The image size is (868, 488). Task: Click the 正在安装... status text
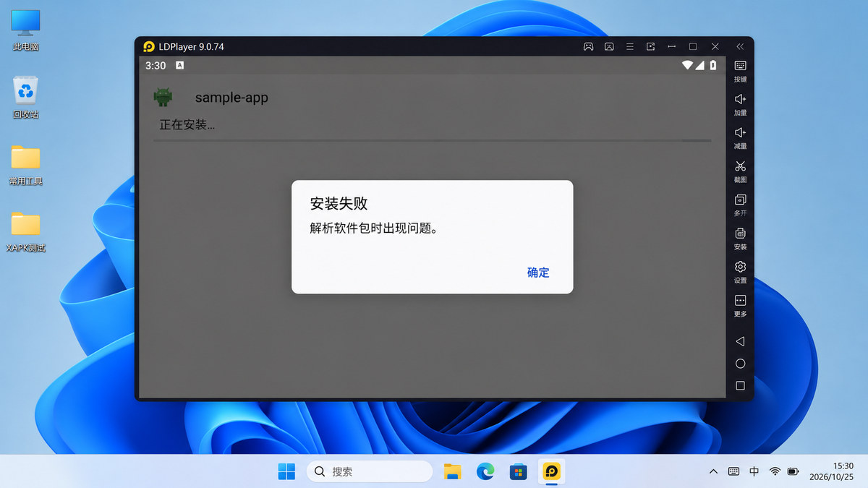[187, 124]
